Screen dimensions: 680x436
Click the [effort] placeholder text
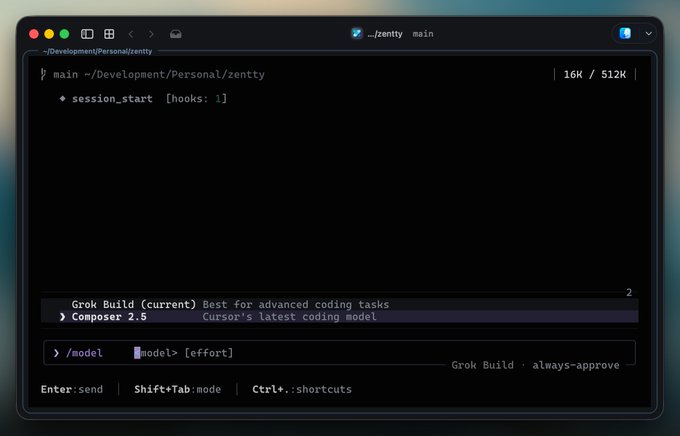[209, 353]
